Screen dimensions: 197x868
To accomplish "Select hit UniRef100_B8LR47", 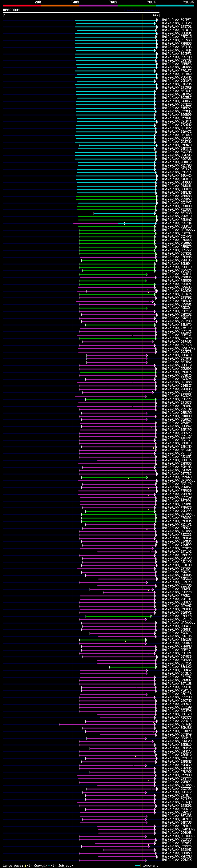I will point(176,426).
